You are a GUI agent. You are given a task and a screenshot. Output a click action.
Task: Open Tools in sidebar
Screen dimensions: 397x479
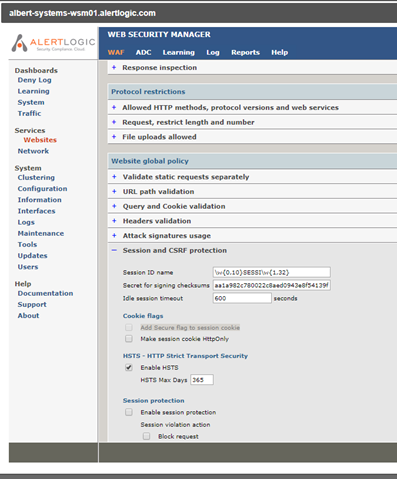pyautogui.click(x=27, y=245)
